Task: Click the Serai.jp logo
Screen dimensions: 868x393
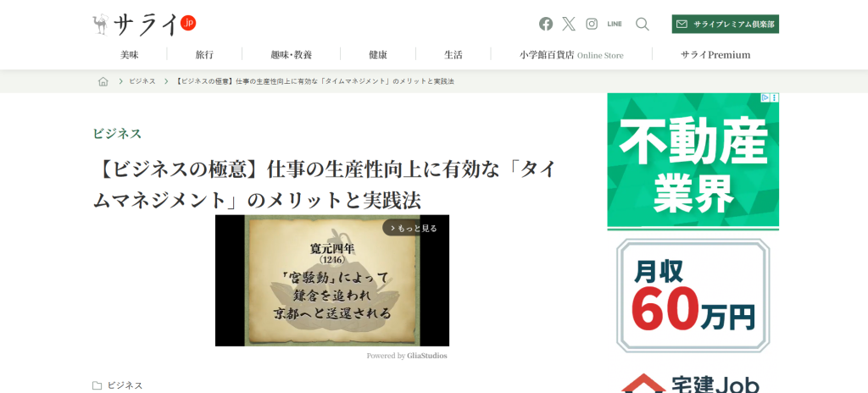Action: 144,24
